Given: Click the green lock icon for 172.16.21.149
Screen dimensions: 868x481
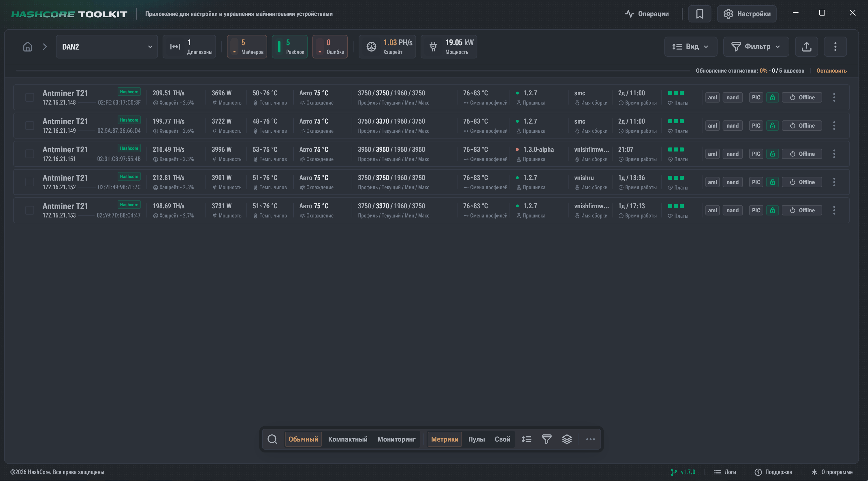Looking at the screenshot, I should click(772, 126).
